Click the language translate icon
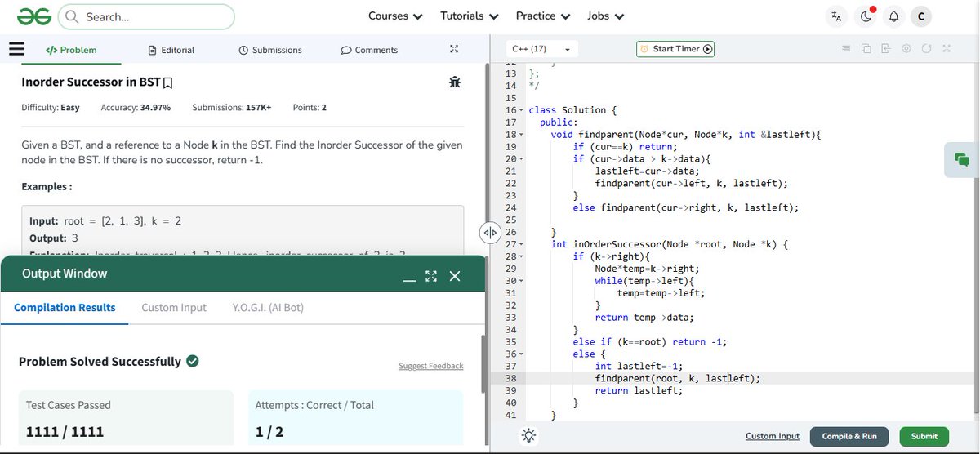980x454 pixels. tap(835, 16)
